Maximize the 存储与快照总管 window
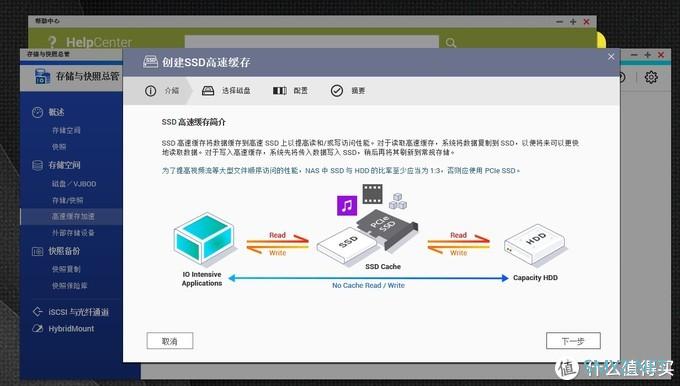 pos(647,55)
